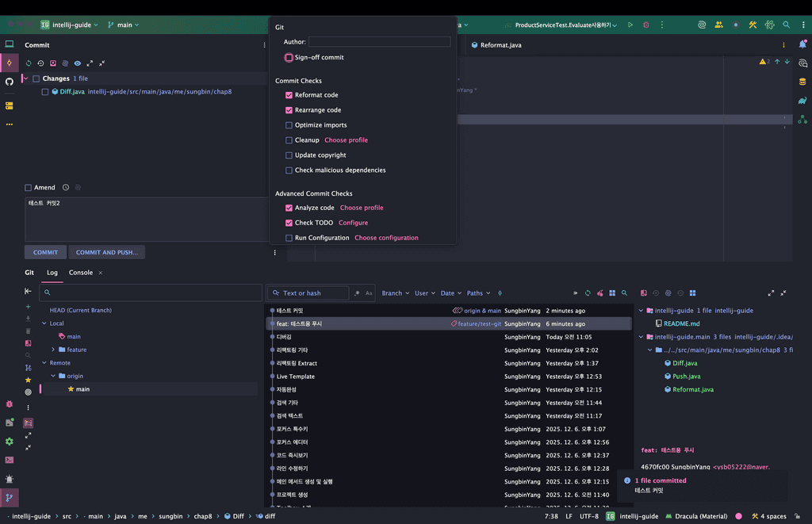The height and width of the screenshot is (524, 812).
Task: Click the eye preview icon in Commit toolbar
Action: click(77, 63)
